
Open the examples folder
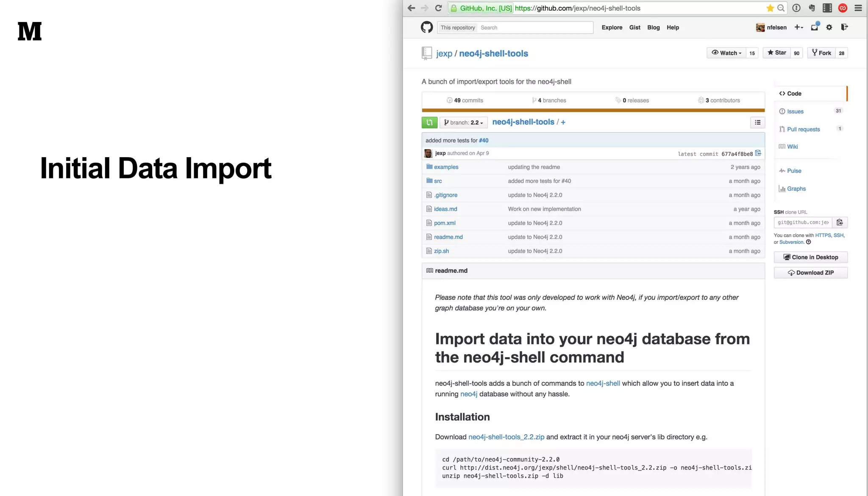click(x=446, y=167)
